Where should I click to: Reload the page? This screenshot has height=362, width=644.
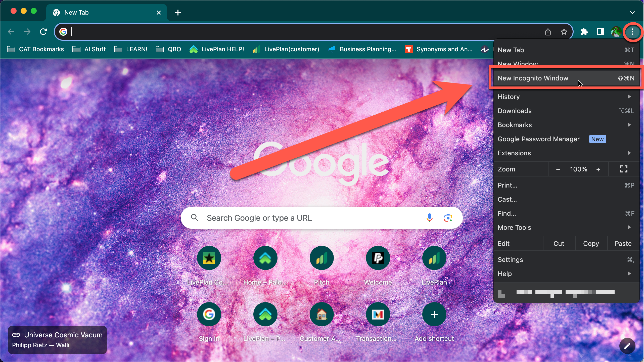pos(43,32)
